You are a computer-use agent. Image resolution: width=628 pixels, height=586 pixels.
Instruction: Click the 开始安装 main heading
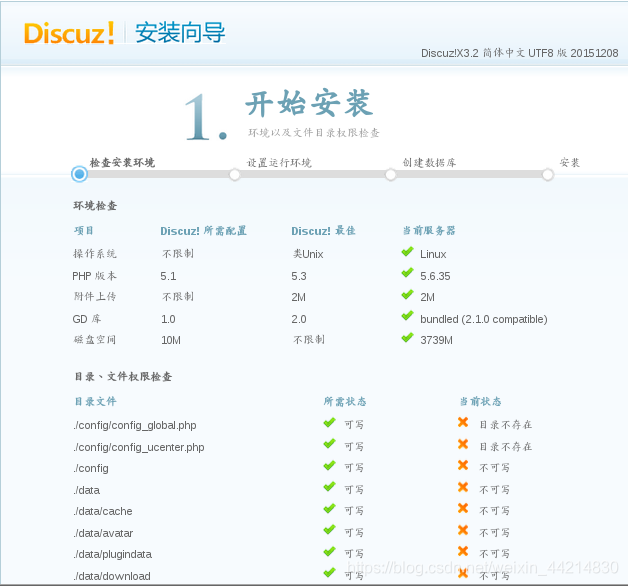[309, 104]
